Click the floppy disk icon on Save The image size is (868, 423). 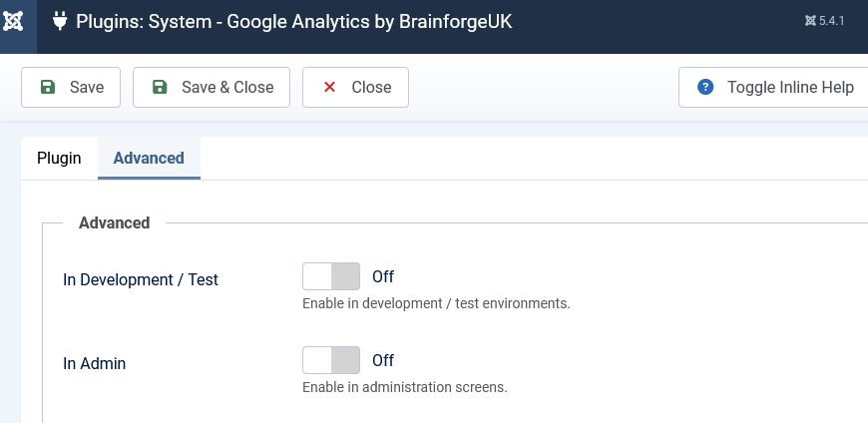[x=48, y=88]
